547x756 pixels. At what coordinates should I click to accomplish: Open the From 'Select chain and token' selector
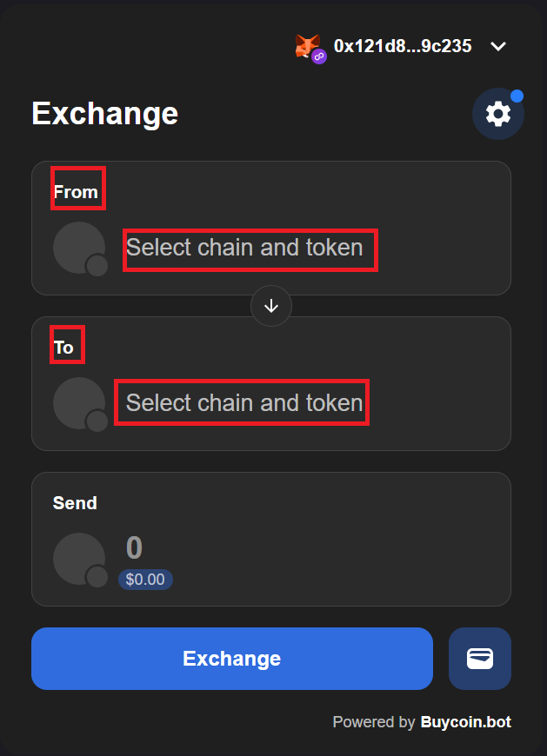pyautogui.click(x=244, y=249)
